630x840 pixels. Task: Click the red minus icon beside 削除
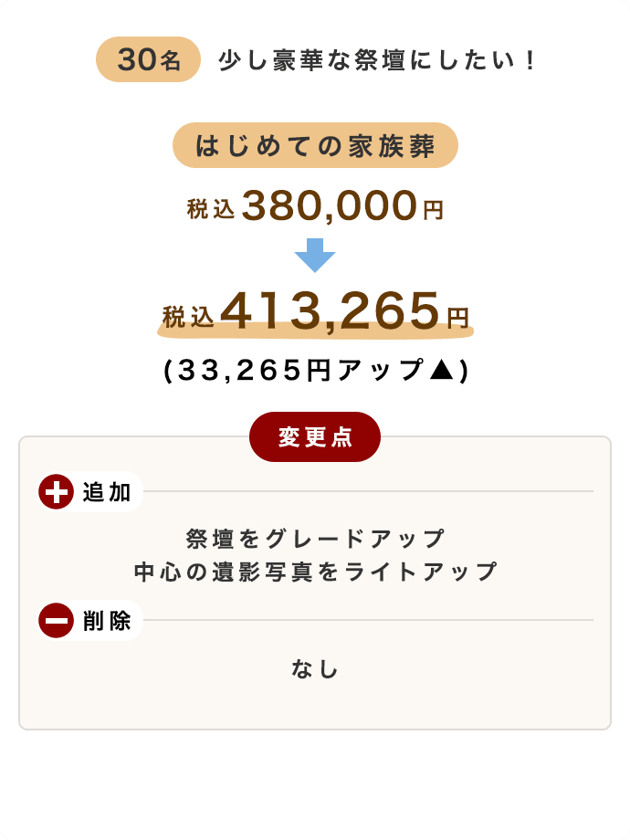click(x=56, y=621)
